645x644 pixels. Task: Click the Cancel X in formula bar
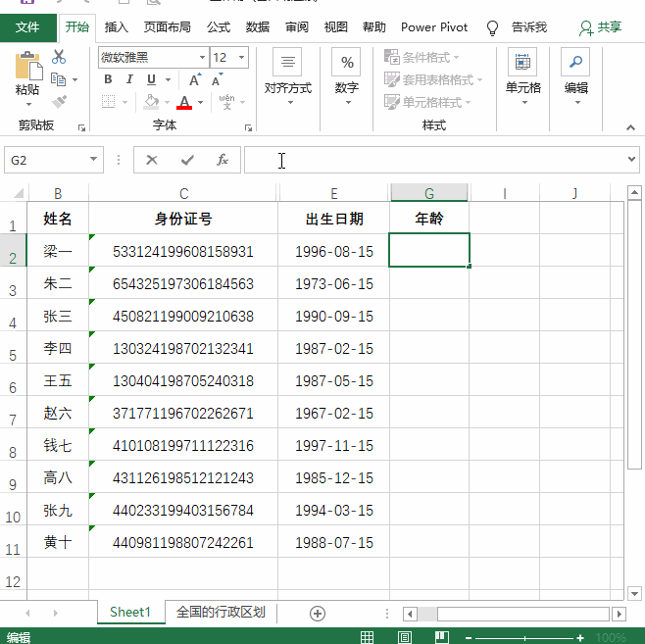click(x=152, y=160)
